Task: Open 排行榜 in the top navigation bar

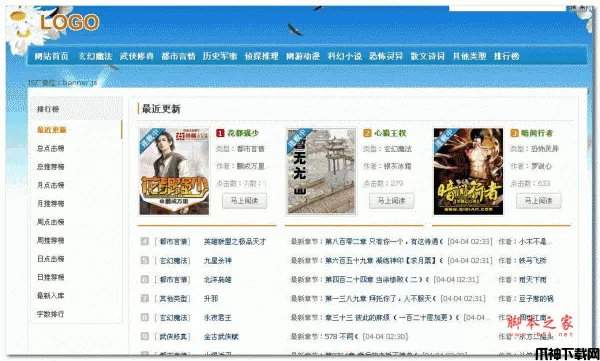Action: point(507,56)
